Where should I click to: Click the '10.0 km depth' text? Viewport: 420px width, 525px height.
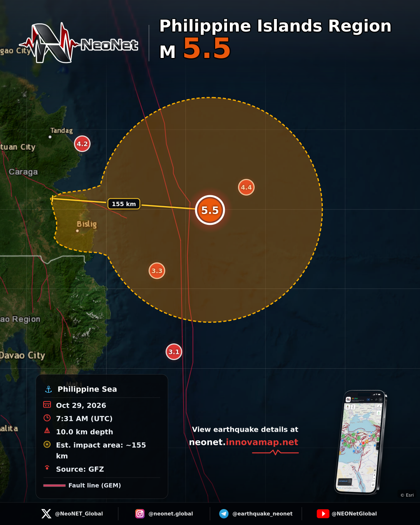click(84, 432)
